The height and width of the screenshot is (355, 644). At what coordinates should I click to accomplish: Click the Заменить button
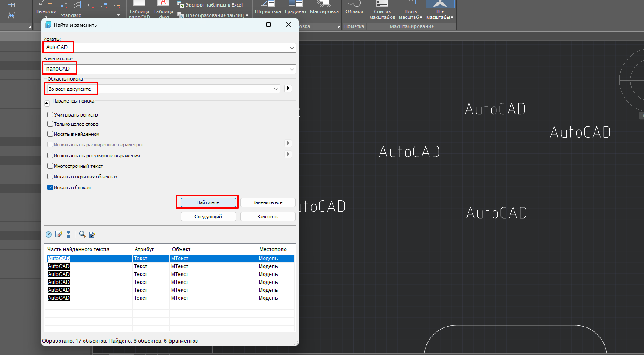(x=267, y=217)
